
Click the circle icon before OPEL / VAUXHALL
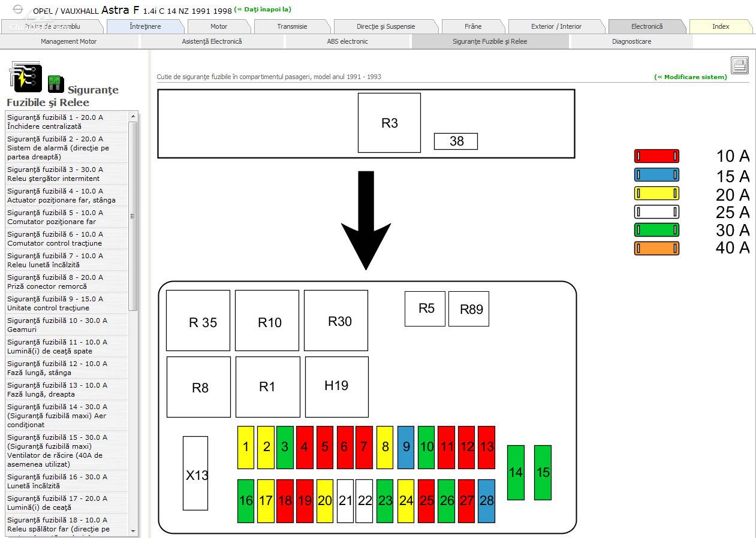point(18,10)
